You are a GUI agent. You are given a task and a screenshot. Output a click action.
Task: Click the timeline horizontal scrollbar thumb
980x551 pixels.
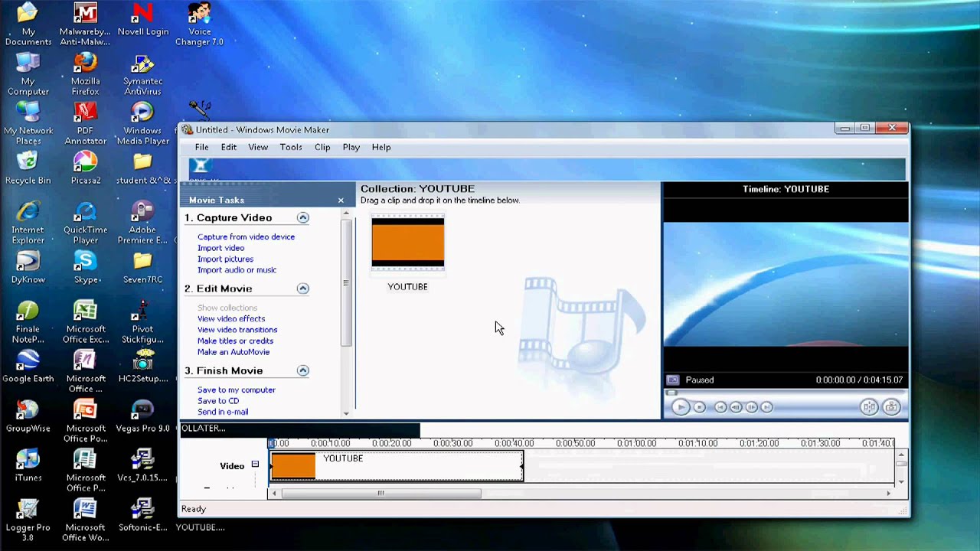tap(381, 494)
